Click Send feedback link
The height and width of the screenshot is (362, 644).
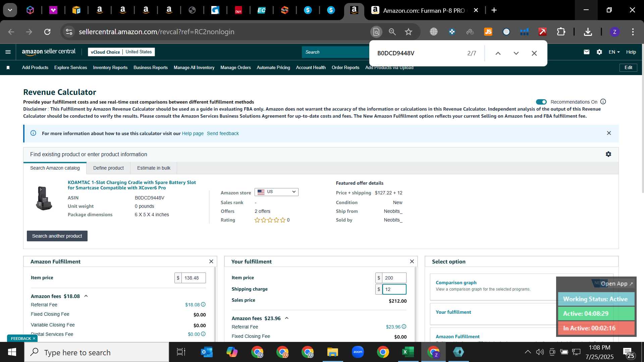pos(223,133)
